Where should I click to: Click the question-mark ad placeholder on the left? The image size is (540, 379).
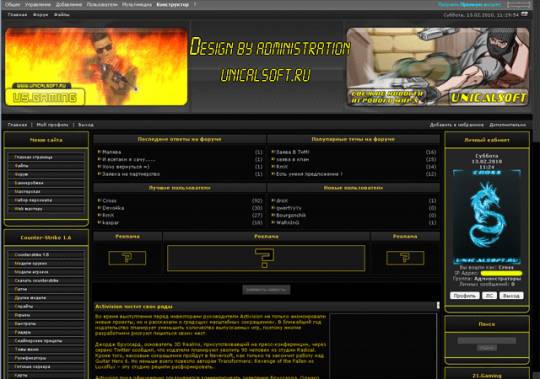click(x=127, y=258)
